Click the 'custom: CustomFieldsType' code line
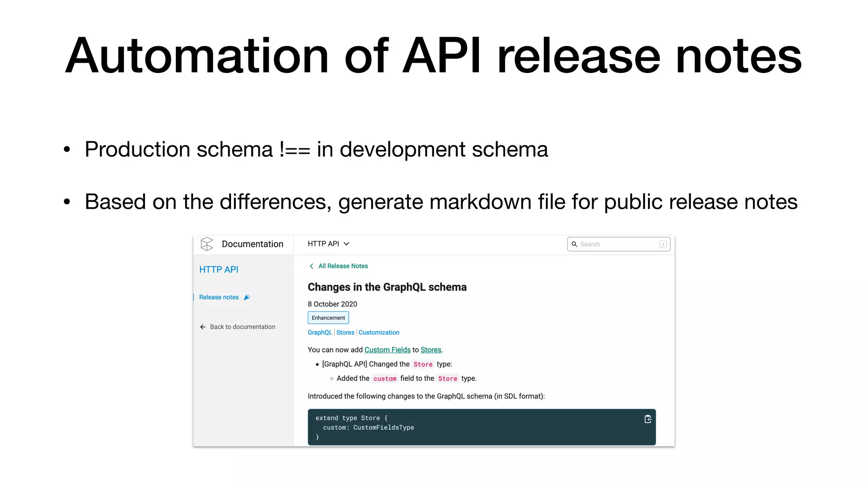Viewport: 868px width, 488px height. (369, 427)
